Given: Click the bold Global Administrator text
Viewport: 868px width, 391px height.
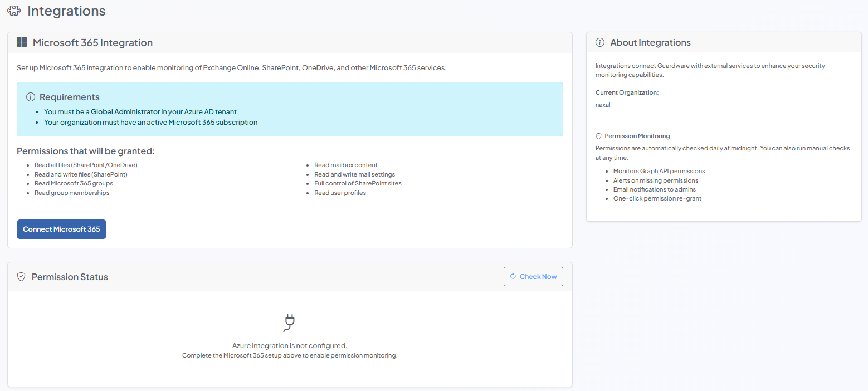Looking at the screenshot, I should (x=125, y=111).
